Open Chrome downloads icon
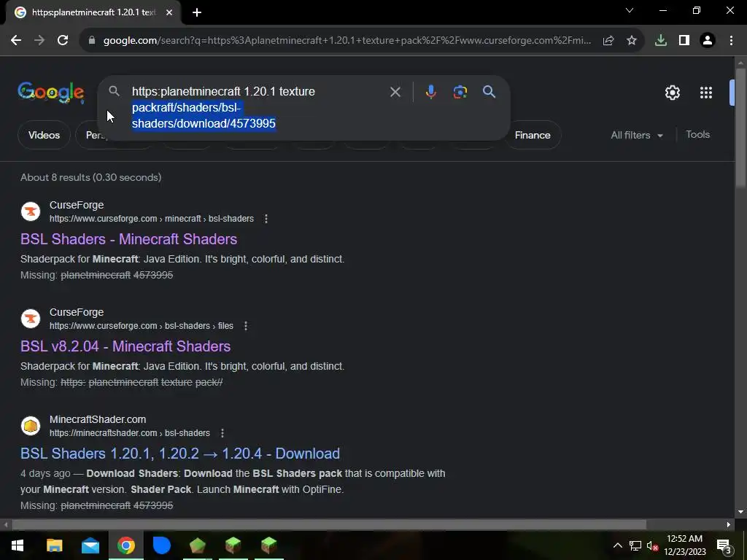The width and height of the screenshot is (747, 560). tap(661, 41)
